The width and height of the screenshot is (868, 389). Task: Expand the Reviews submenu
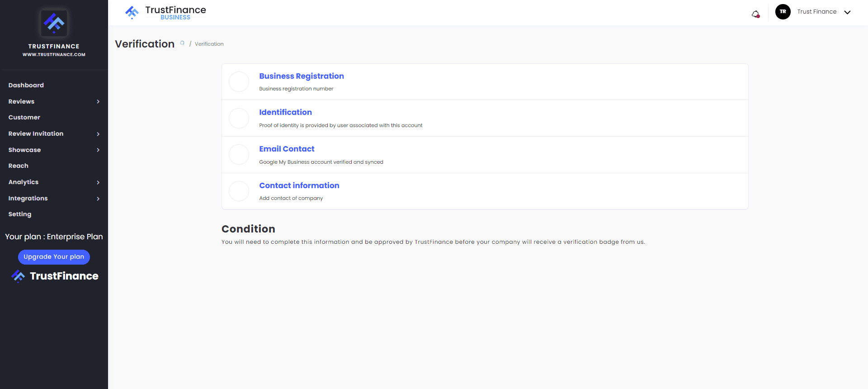[x=98, y=102]
